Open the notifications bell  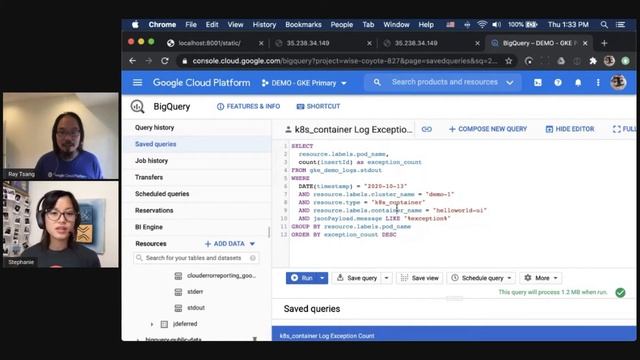pyautogui.click(x=578, y=82)
